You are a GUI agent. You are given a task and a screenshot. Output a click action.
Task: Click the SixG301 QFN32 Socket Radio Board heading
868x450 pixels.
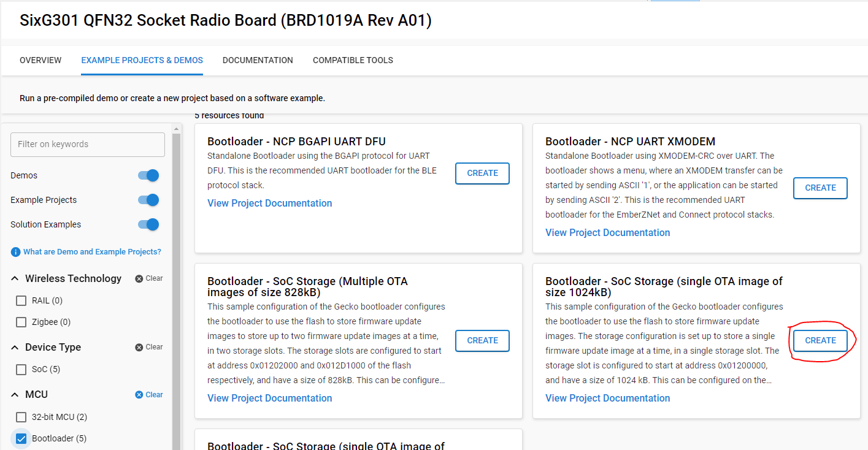226,20
